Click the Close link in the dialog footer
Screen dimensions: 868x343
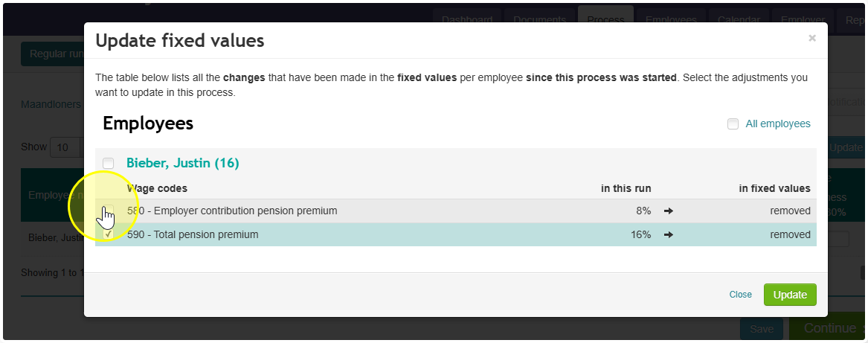pos(740,295)
